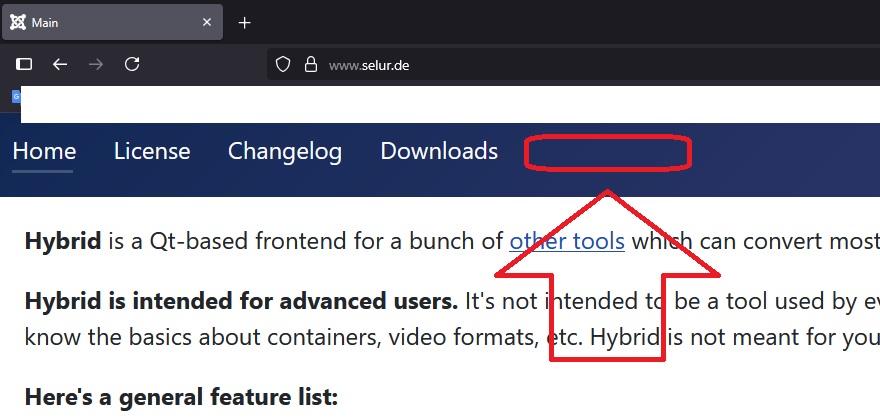Open a new browser tab
Image resolution: width=880 pixels, height=420 pixels.
pyautogui.click(x=245, y=22)
